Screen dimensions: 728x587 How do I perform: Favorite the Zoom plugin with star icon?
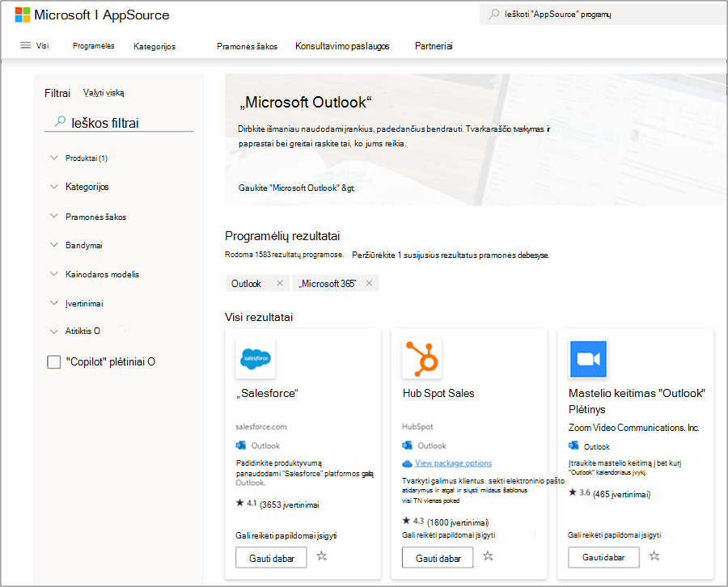click(x=654, y=556)
